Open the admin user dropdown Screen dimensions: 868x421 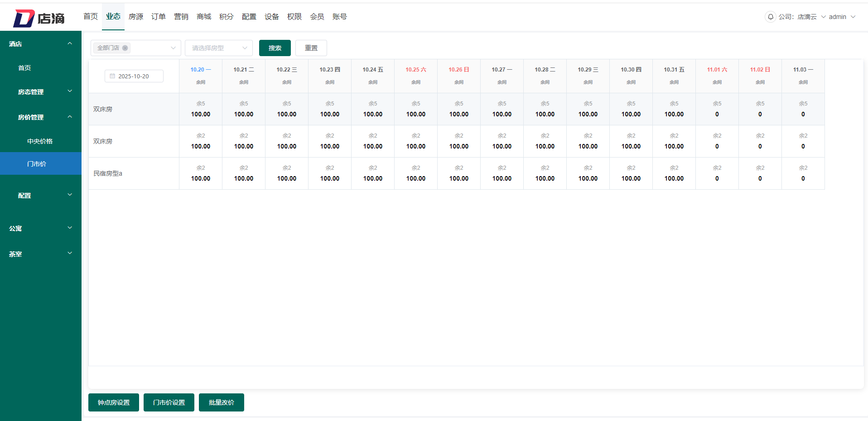point(842,17)
